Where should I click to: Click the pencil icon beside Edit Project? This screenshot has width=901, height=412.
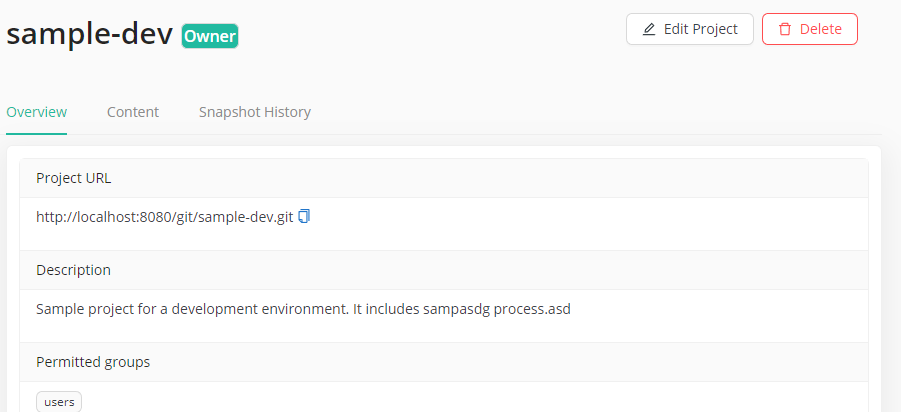click(649, 29)
